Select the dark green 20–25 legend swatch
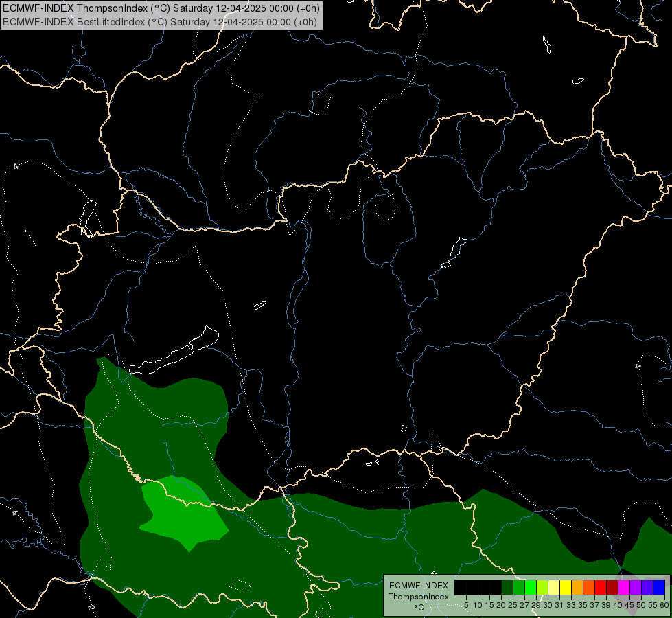This screenshot has width=672, height=618. (507, 587)
